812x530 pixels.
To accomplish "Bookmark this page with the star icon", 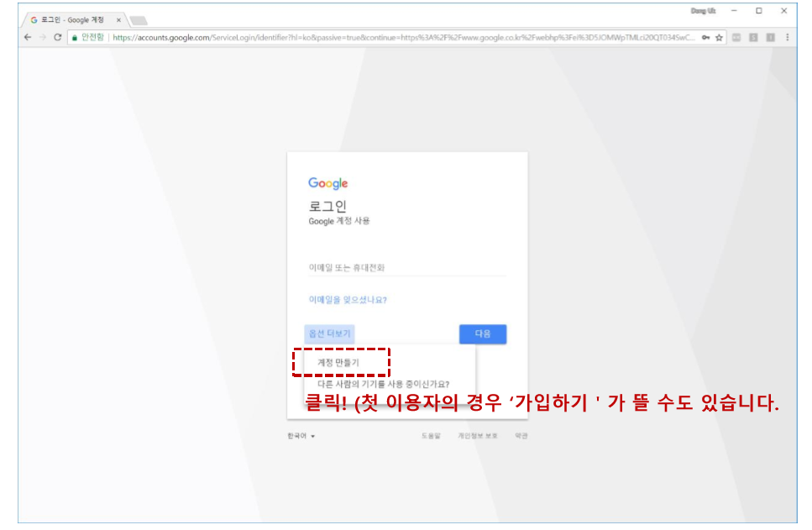I will click(720, 37).
